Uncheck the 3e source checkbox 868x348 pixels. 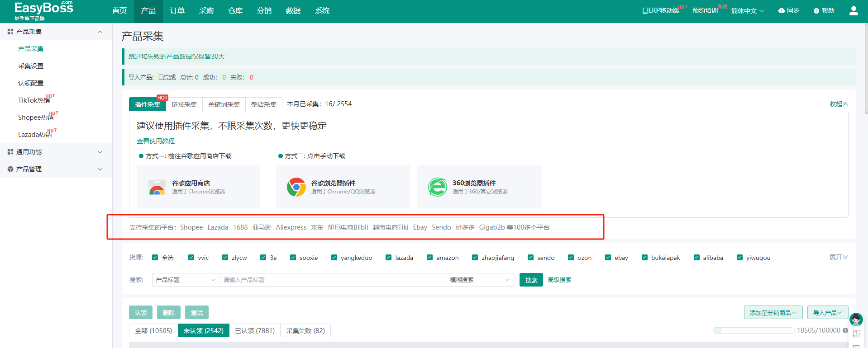click(x=263, y=258)
